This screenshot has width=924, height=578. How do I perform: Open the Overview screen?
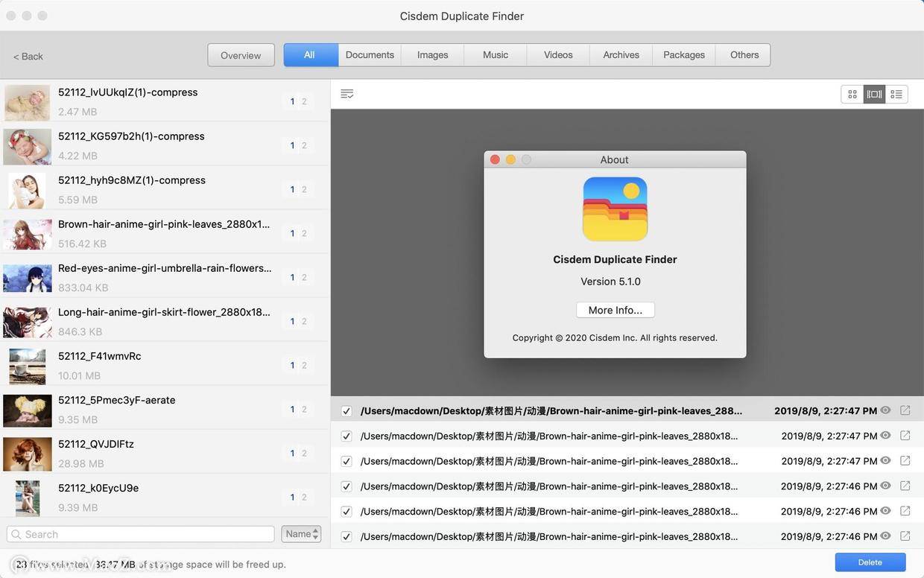point(241,55)
